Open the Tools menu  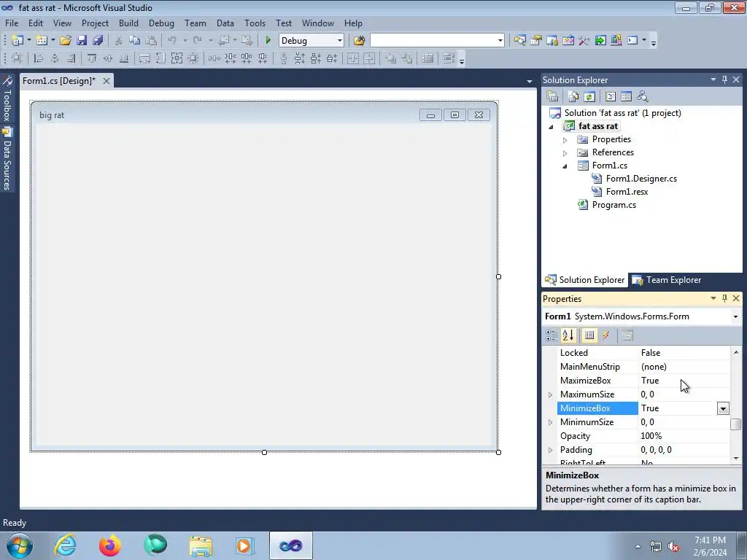[255, 23]
